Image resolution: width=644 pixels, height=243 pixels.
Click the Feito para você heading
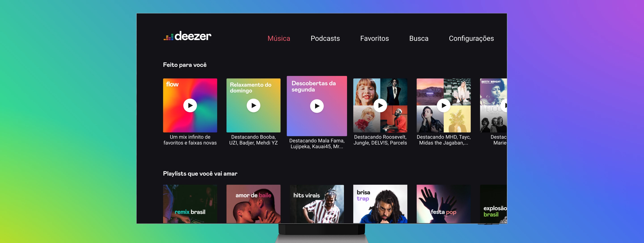185,64
